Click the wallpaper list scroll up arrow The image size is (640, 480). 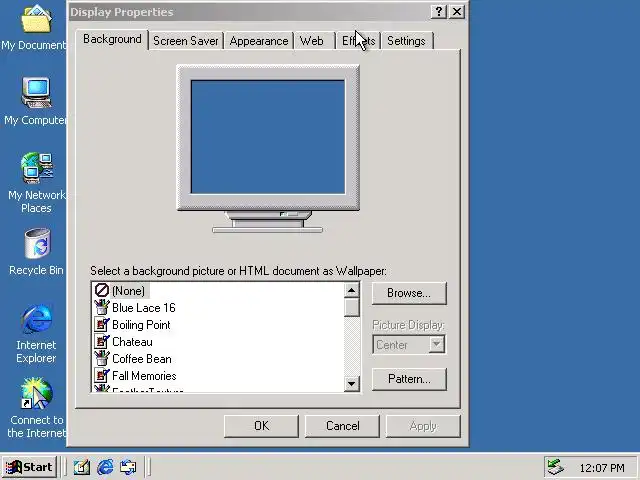351,291
